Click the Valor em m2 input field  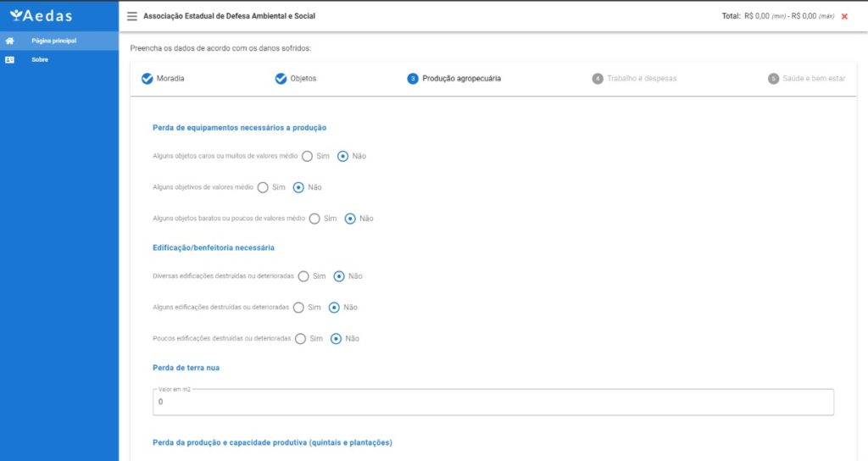click(x=492, y=403)
